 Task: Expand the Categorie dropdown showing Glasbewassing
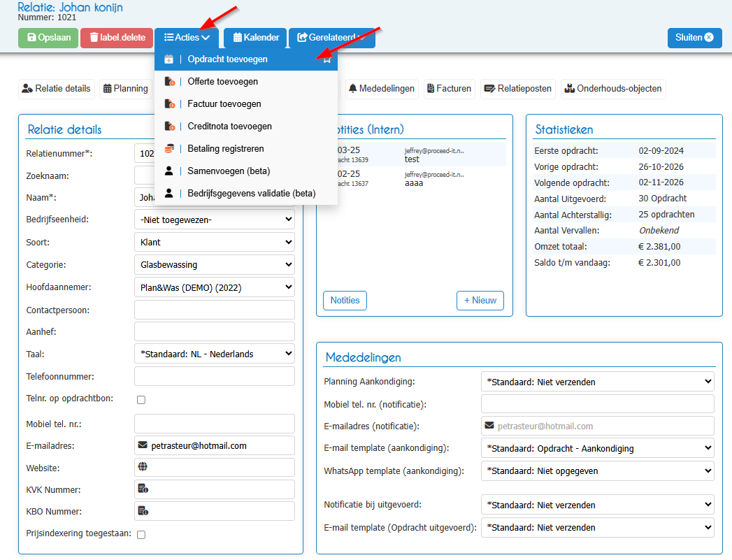[x=215, y=264]
